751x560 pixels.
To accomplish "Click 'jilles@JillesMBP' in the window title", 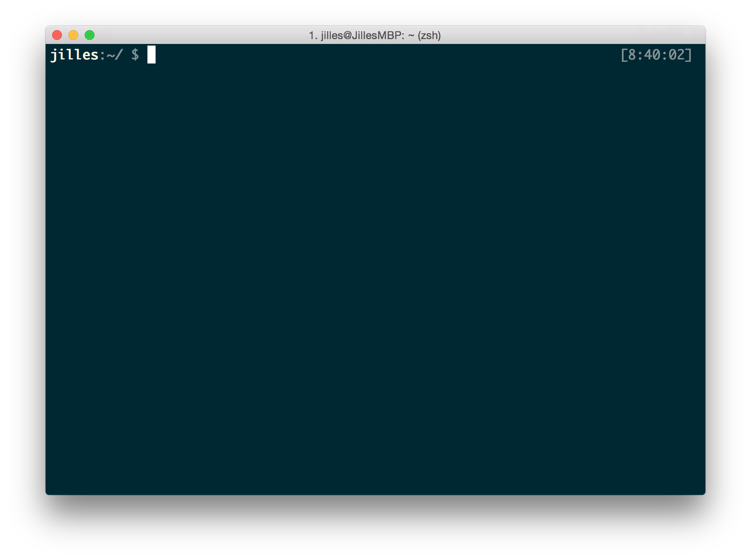I will point(361,35).
